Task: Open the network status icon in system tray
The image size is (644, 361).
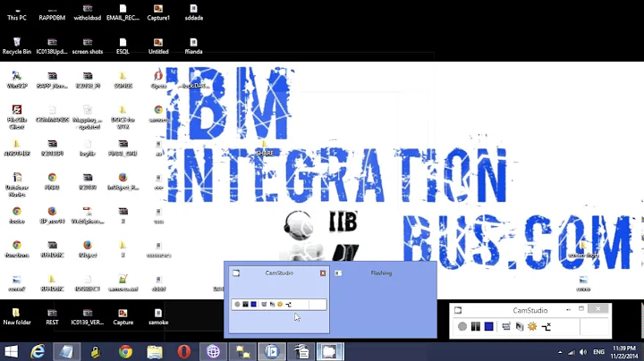Action: pyautogui.click(x=572, y=352)
